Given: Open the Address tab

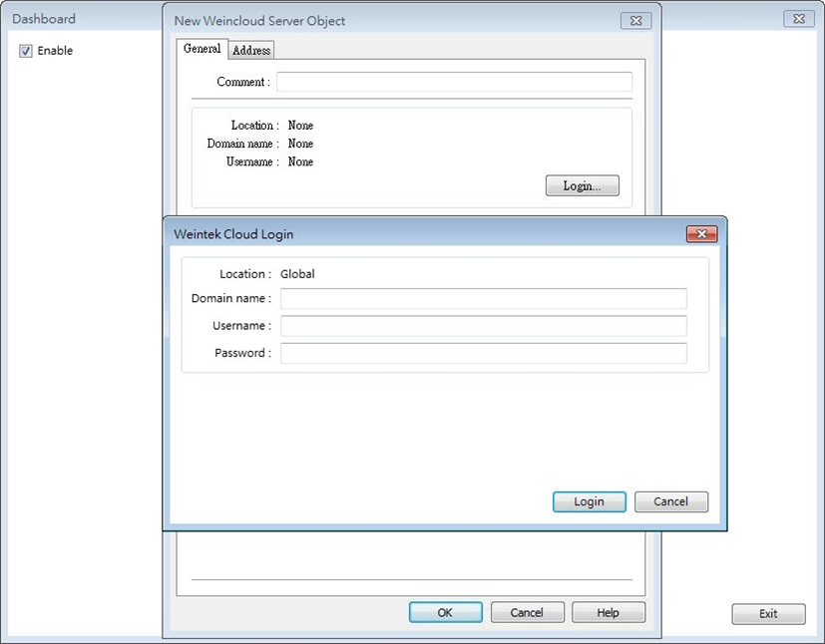Looking at the screenshot, I should click(251, 51).
